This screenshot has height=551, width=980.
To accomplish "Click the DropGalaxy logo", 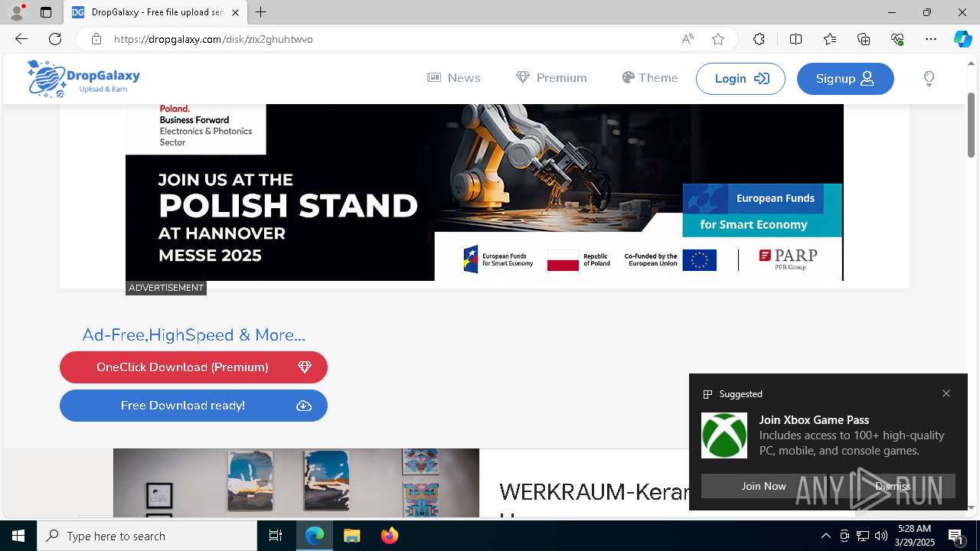I will pos(83,78).
